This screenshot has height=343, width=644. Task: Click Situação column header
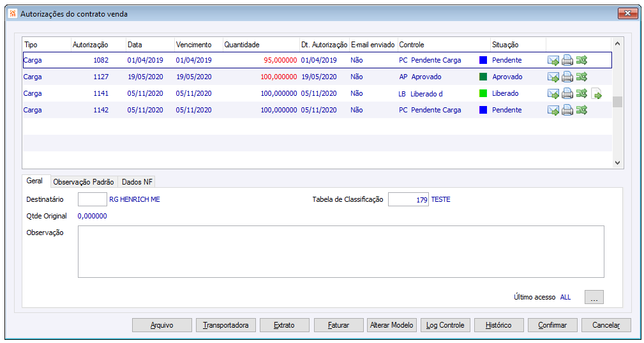(x=518, y=45)
